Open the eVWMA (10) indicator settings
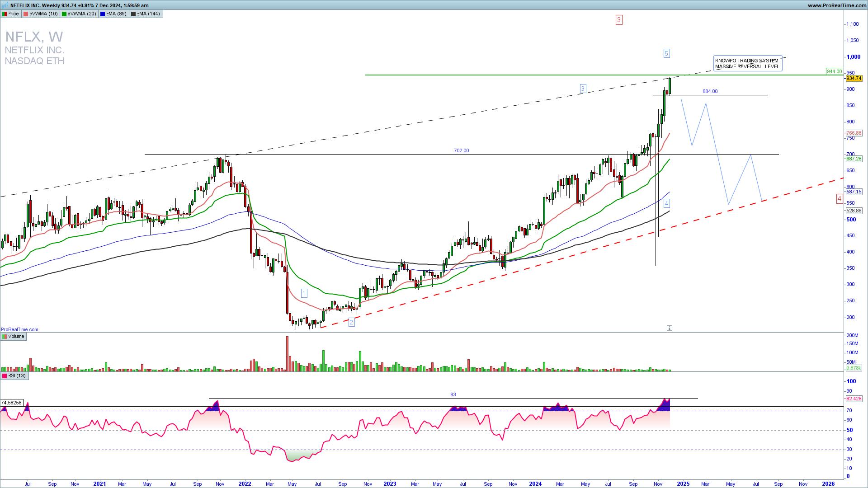 (x=41, y=14)
